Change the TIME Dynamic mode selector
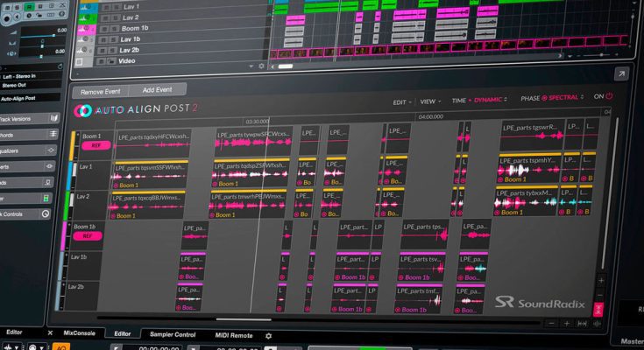 491,99
